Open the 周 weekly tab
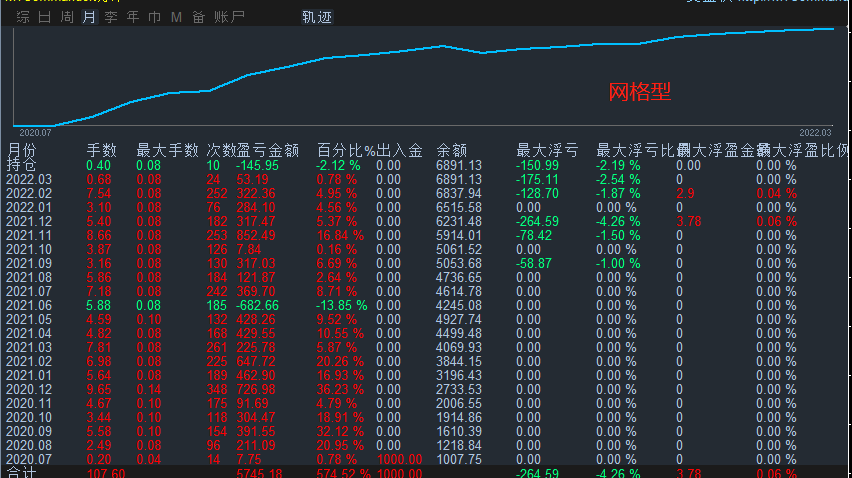Screen dimensions: 852x478 (67, 17)
